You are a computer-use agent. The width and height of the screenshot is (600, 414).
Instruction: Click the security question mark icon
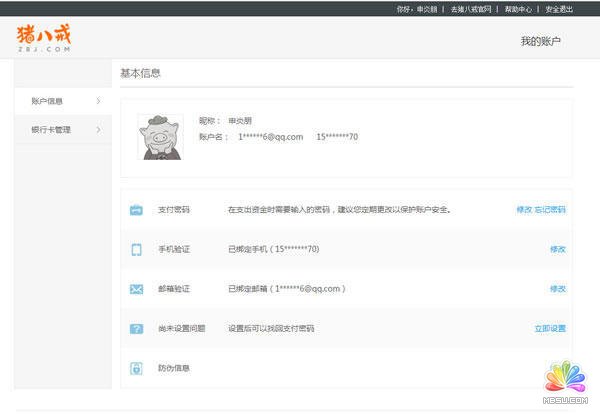pos(136,328)
